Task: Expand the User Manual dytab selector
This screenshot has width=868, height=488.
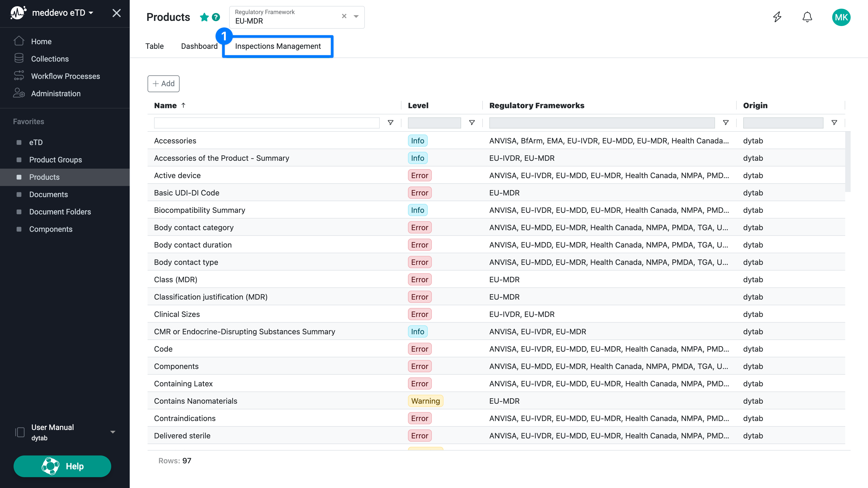Action: pyautogui.click(x=113, y=432)
